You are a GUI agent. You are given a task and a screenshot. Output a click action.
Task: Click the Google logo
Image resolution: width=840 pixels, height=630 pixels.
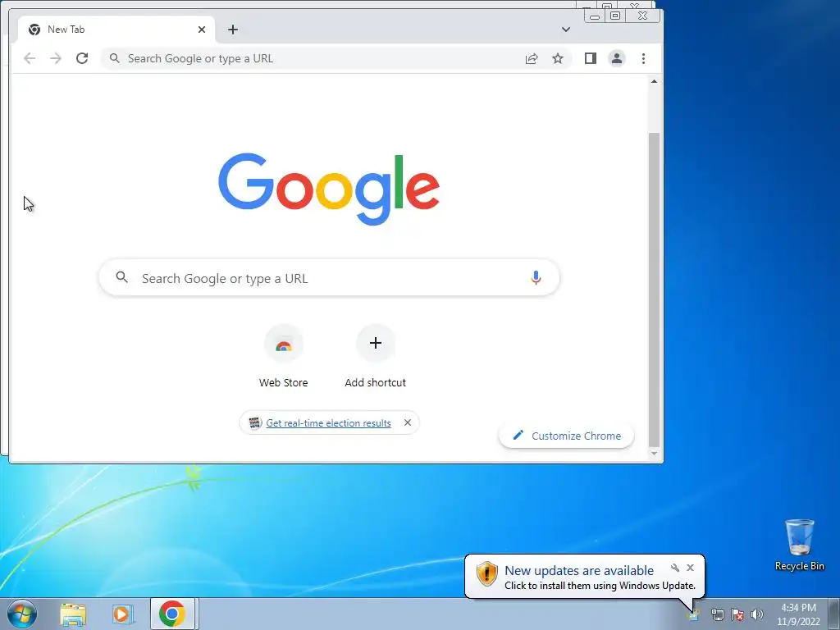(x=329, y=189)
